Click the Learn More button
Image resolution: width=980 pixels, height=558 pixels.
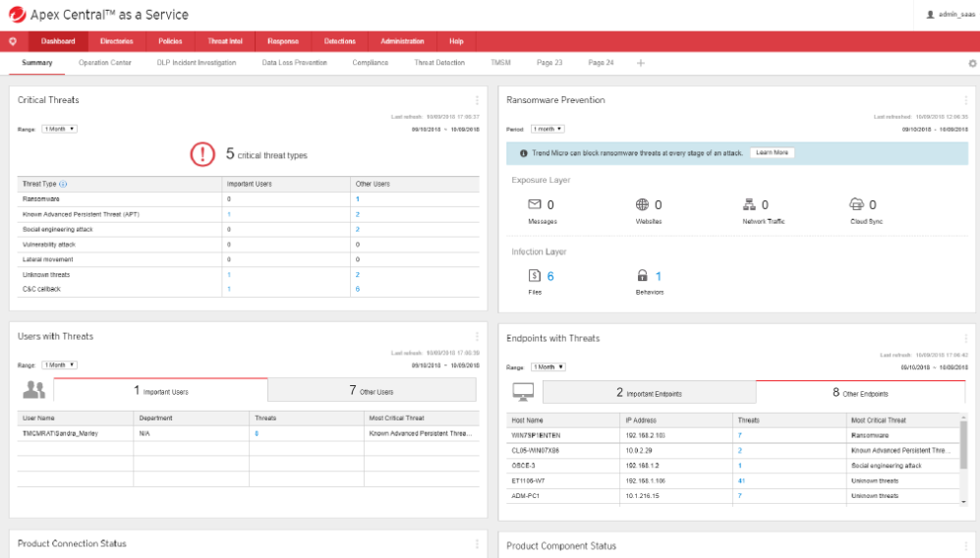(x=772, y=152)
